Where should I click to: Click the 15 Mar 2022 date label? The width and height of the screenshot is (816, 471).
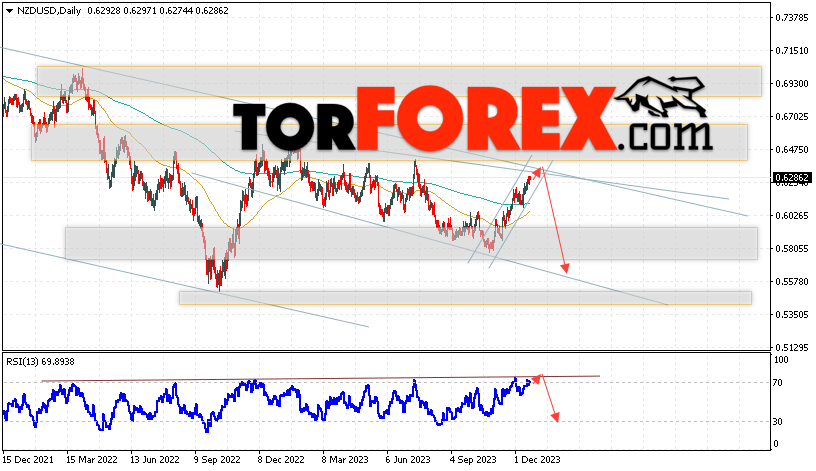pos(92,460)
